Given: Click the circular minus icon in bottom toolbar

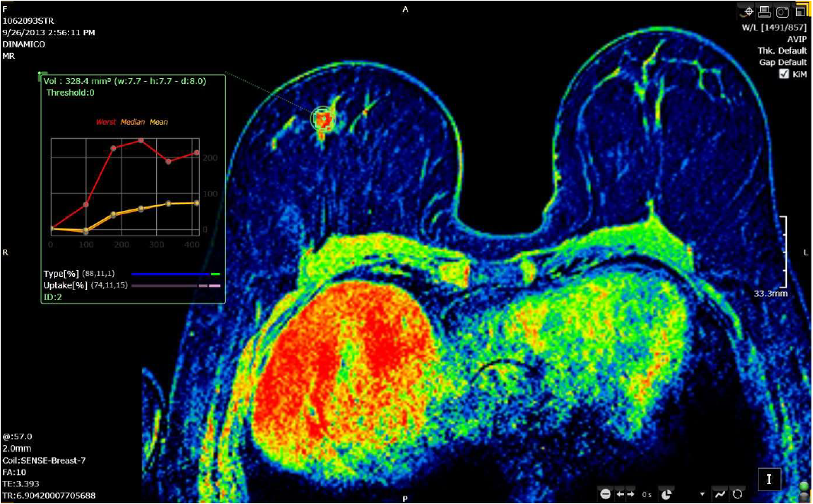Looking at the screenshot, I should pos(606,495).
